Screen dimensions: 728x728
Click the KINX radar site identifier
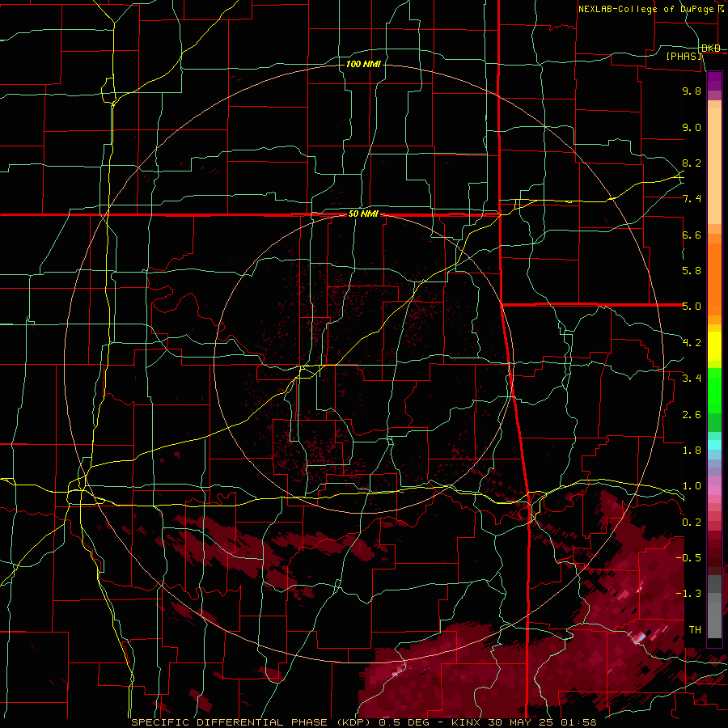tap(466, 722)
